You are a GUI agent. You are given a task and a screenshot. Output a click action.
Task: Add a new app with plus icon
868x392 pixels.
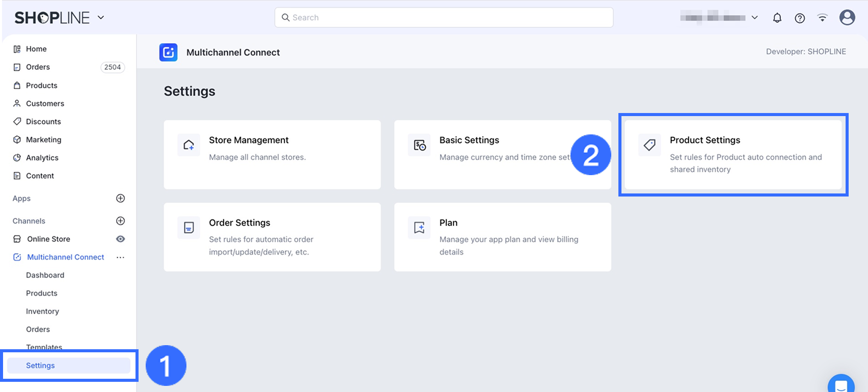click(120, 199)
